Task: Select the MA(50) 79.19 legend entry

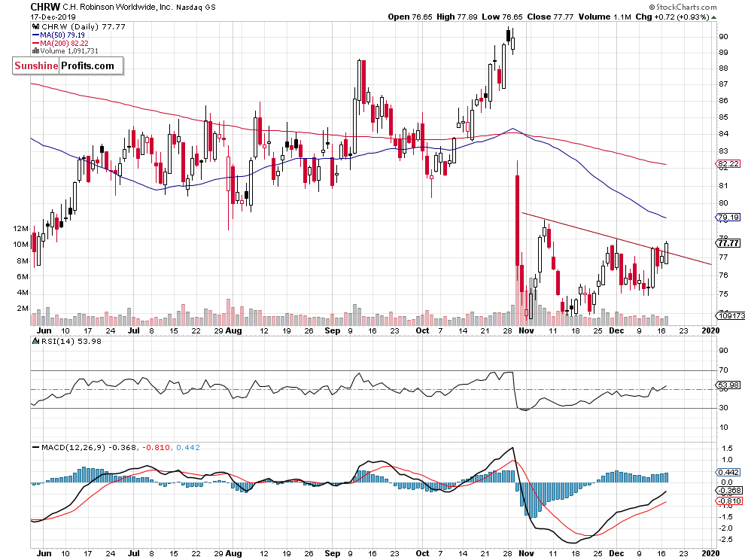Action: (59, 35)
